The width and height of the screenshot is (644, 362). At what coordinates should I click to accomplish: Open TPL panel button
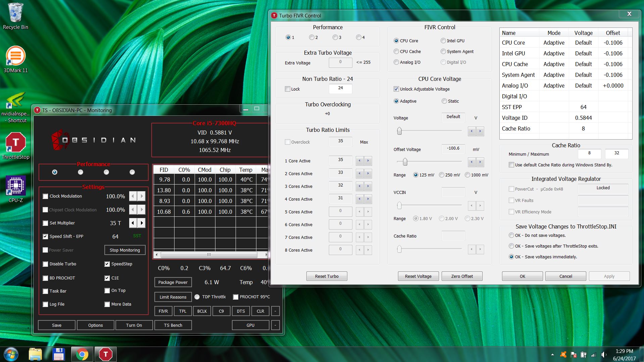click(183, 311)
